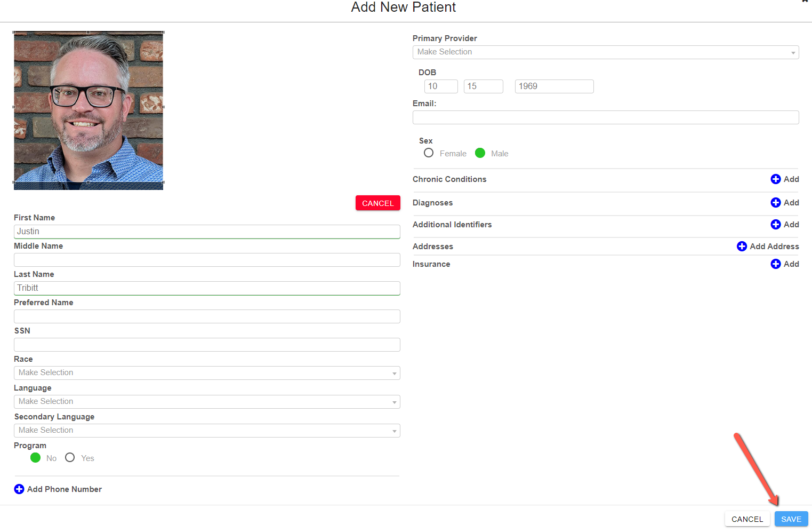Click the red CANCEL button below photo

[x=378, y=203]
